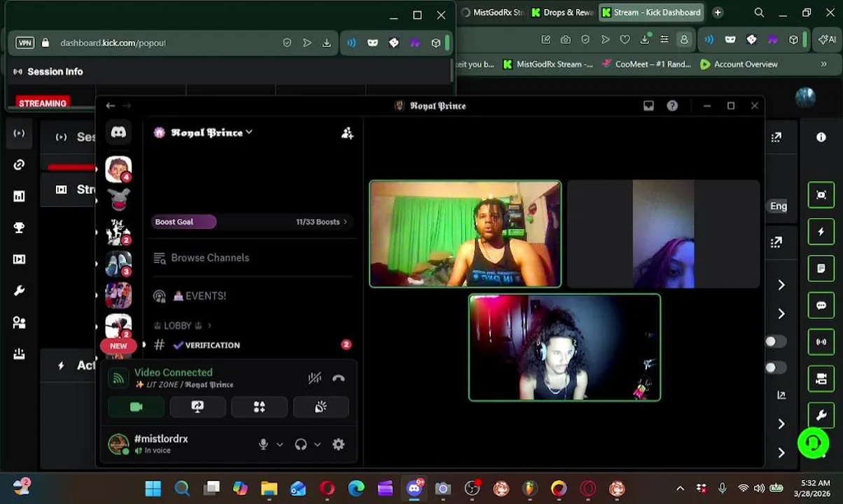Viewport: 843px width, 504px height.
Task: Expand Session Info header in popout
Action: tap(48, 71)
